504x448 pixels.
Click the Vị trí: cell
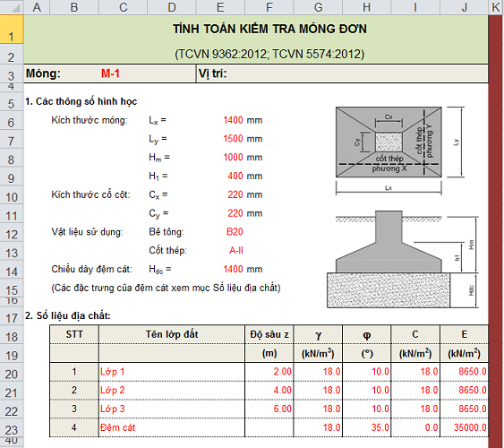[x=342, y=73]
